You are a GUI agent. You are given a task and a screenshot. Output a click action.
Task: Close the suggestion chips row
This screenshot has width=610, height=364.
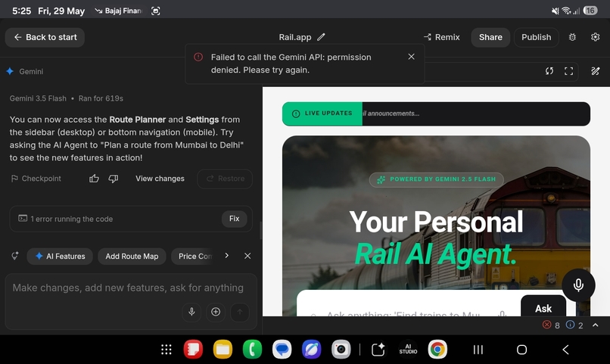click(x=247, y=256)
